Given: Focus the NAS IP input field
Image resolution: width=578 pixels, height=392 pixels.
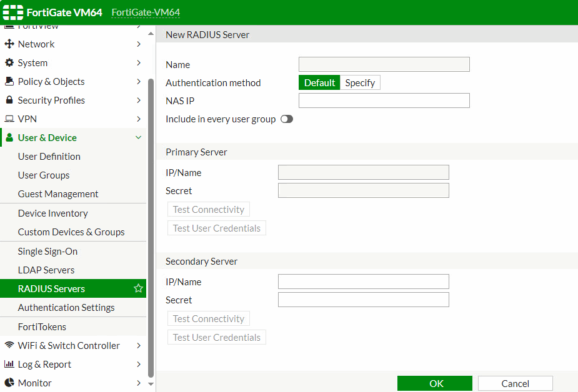Looking at the screenshot, I should pos(384,100).
